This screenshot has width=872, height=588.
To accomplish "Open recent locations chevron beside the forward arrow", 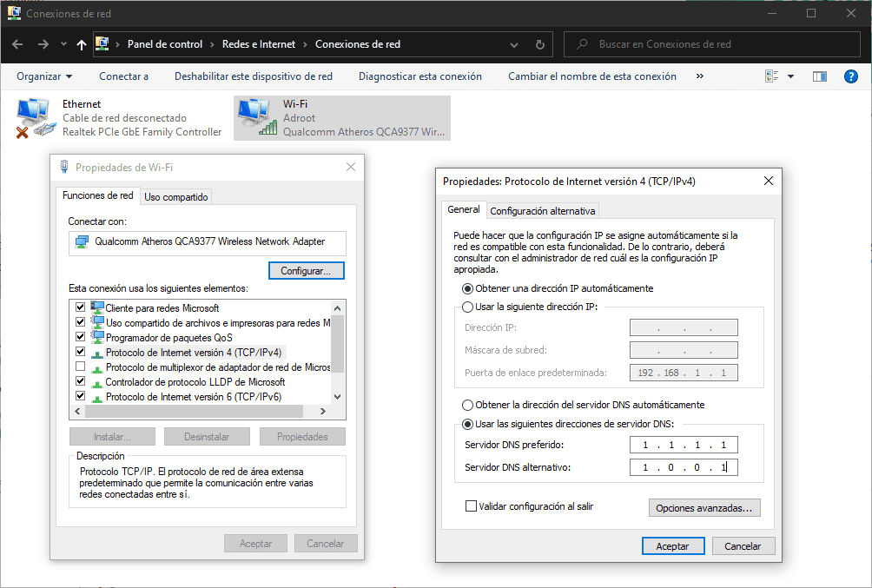I will (x=63, y=44).
